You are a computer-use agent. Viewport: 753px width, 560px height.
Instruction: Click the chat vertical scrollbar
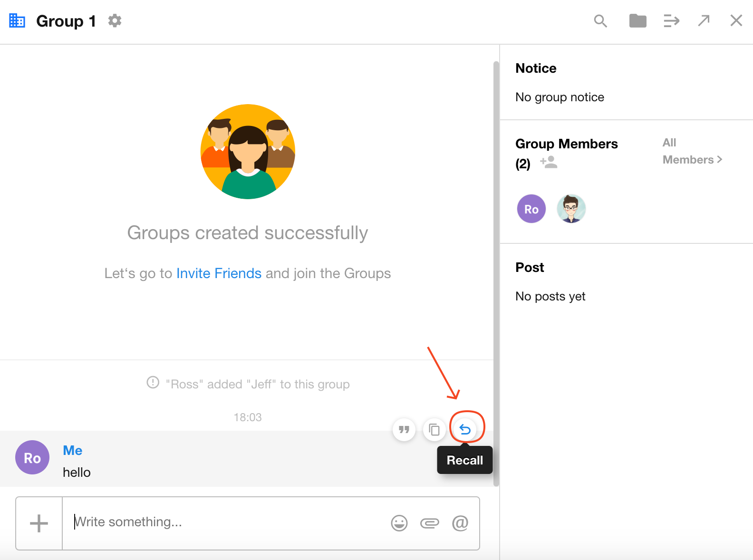496,273
